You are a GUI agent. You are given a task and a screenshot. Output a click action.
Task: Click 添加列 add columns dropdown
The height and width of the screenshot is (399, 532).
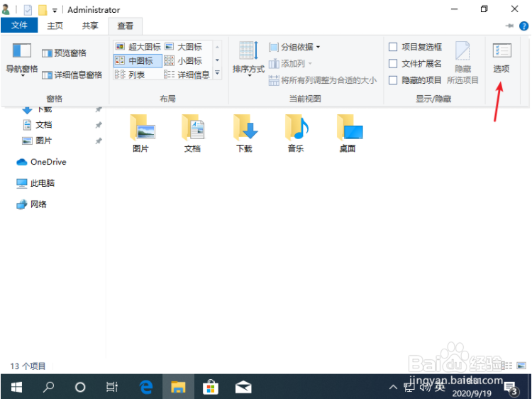click(x=290, y=63)
